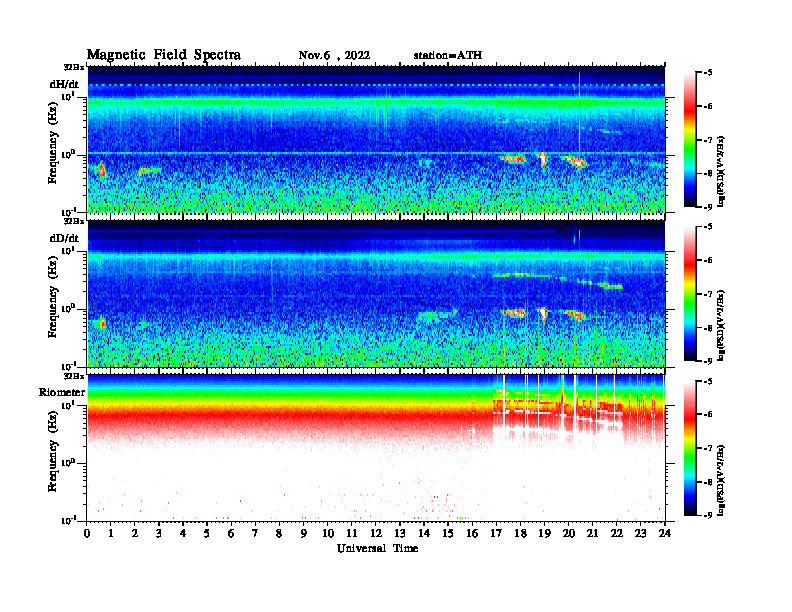This screenshot has width=792, height=612.
Task: Click the "Magnetic Field Spectra" title
Action: pyautogui.click(x=164, y=55)
